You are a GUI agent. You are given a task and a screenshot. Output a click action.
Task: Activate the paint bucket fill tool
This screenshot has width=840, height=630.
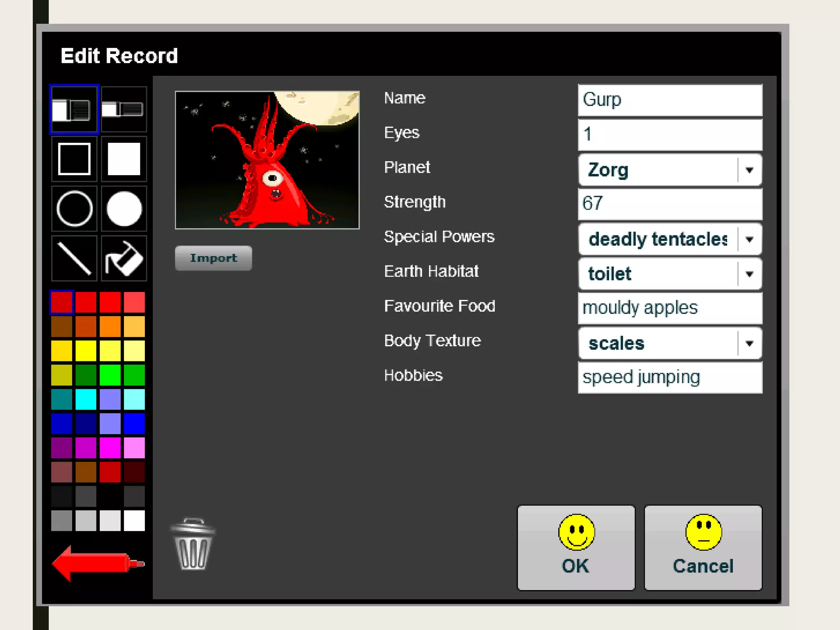[x=124, y=258]
